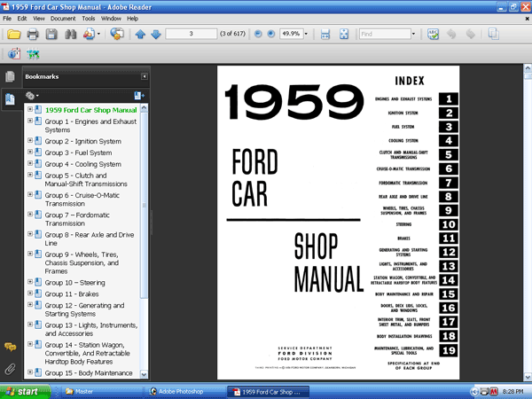Open the File menu

[7, 19]
